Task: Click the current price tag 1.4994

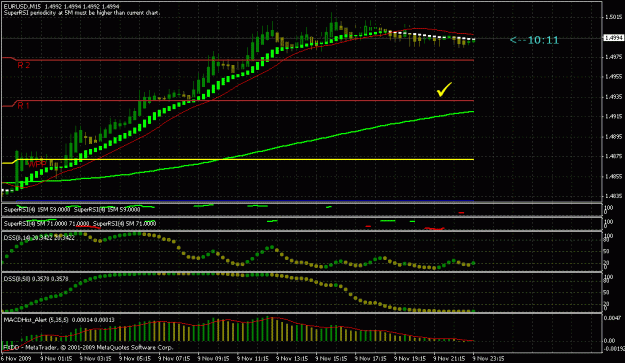Action: (x=614, y=38)
